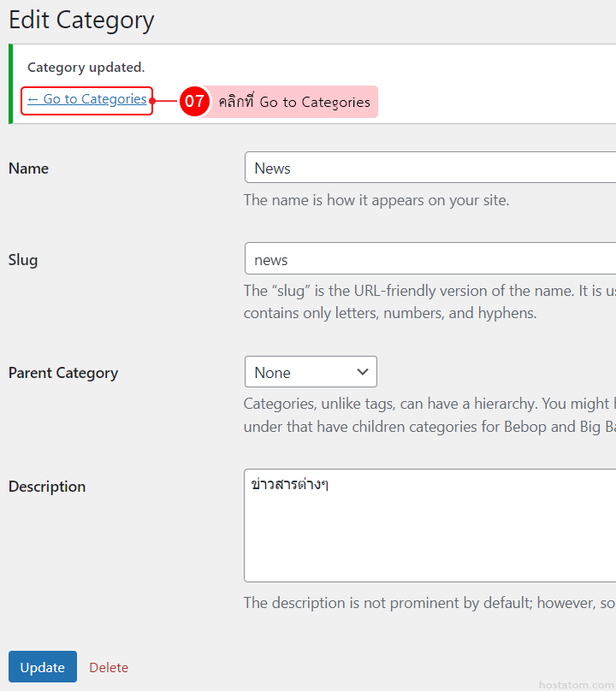
Task: Click the Category updated notice text
Action: [x=86, y=68]
